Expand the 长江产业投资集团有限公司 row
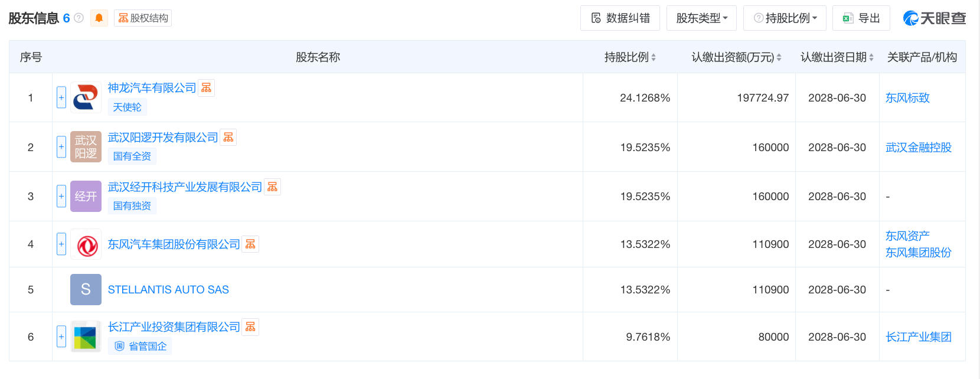This screenshot has width=980, height=379. click(61, 336)
